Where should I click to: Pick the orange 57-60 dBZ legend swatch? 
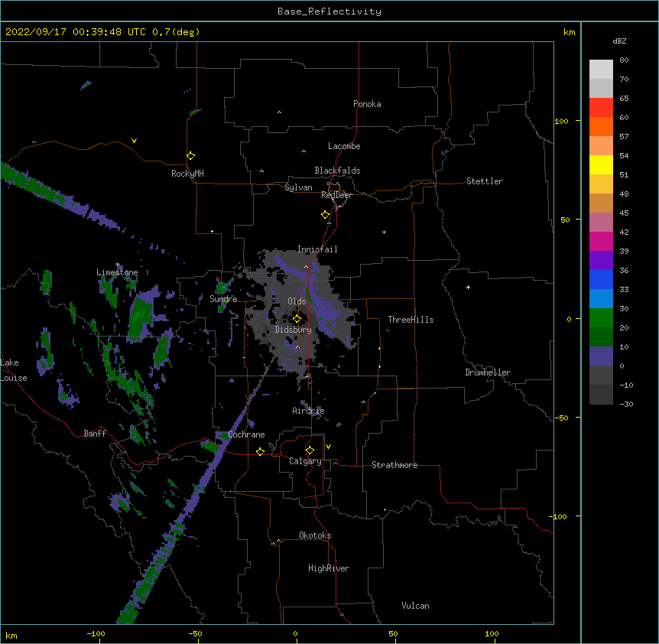click(x=601, y=126)
